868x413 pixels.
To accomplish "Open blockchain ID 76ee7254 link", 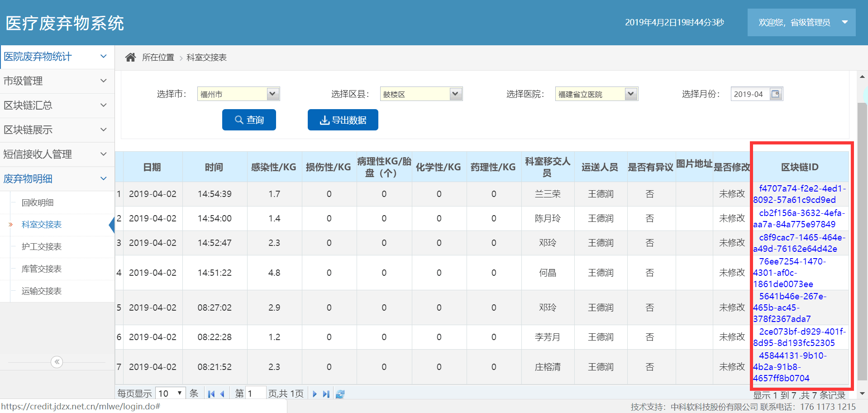I will coord(790,273).
